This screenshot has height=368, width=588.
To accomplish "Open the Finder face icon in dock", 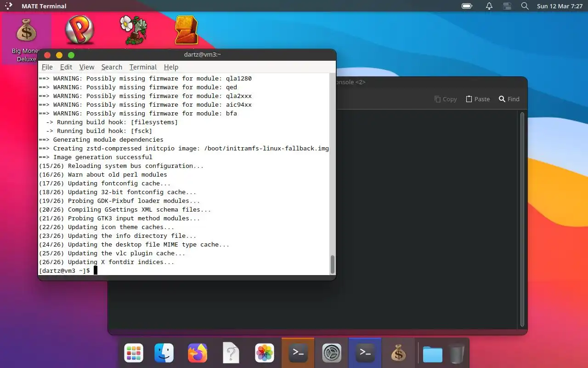I will pos(164,353).
